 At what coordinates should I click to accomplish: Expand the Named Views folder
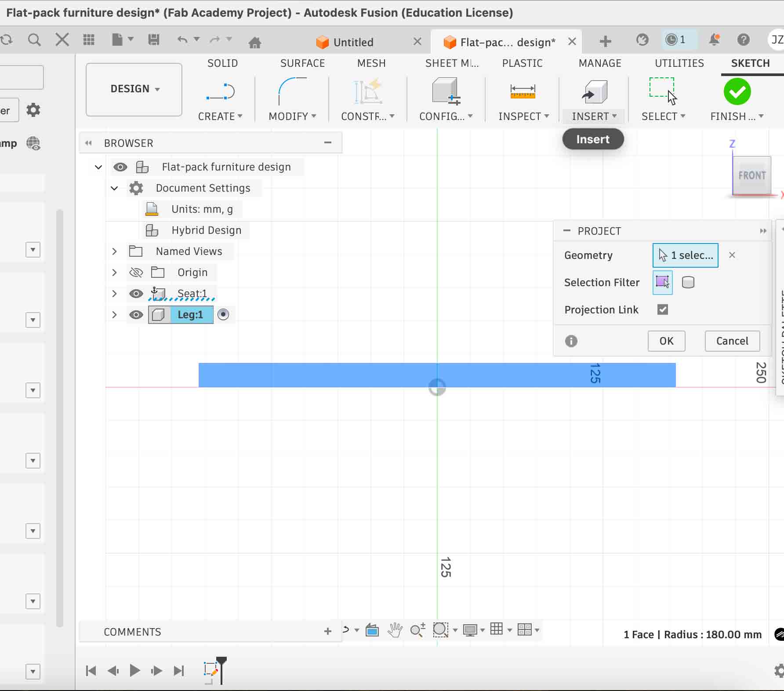(x=114, y=251)
